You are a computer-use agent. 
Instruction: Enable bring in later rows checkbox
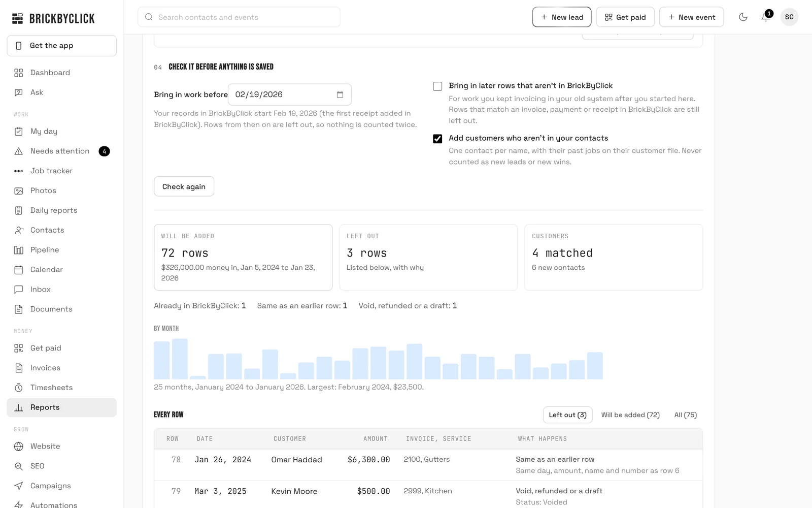(x=437, y=86)
